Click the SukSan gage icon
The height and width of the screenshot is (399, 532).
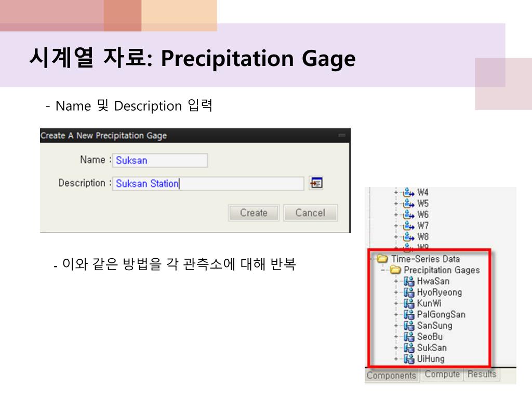coord(409,348)
